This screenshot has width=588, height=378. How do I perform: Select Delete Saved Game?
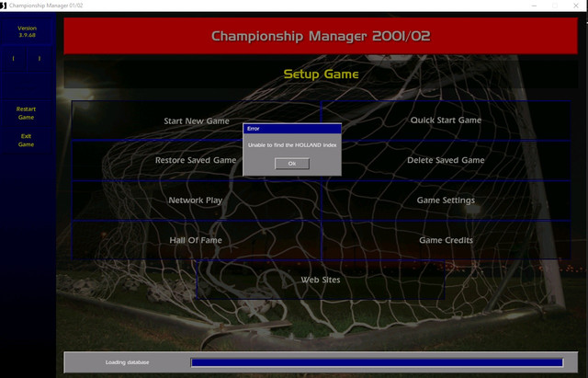pos(446,160)
